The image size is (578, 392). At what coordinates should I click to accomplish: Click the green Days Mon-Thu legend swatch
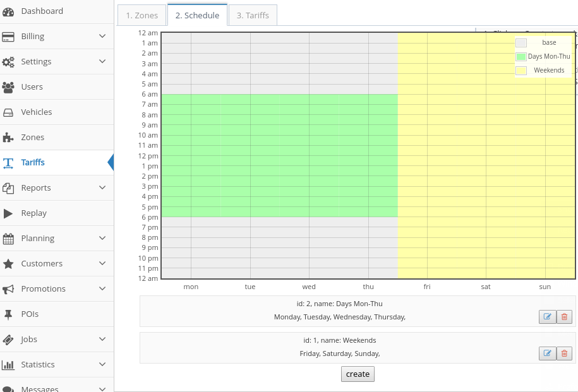(521, 56)
